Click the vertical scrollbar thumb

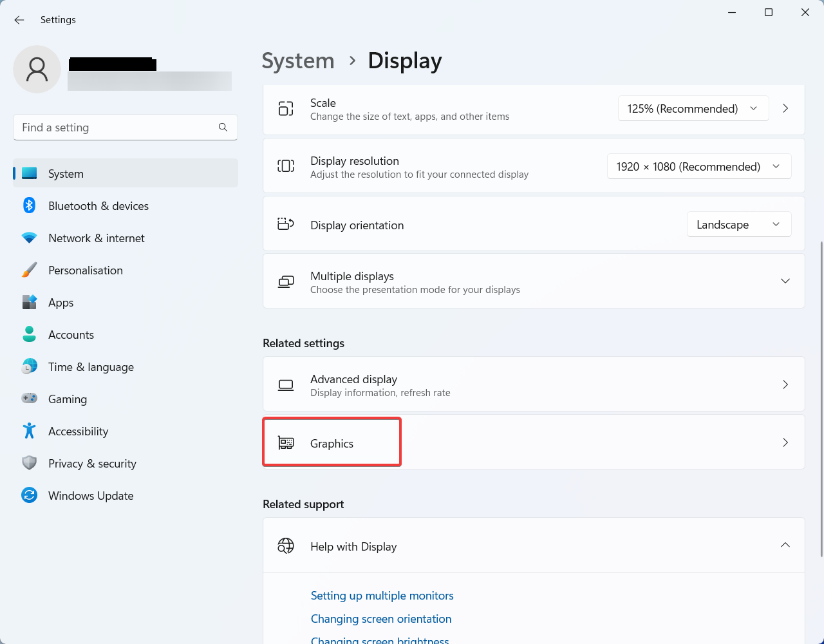821,399
